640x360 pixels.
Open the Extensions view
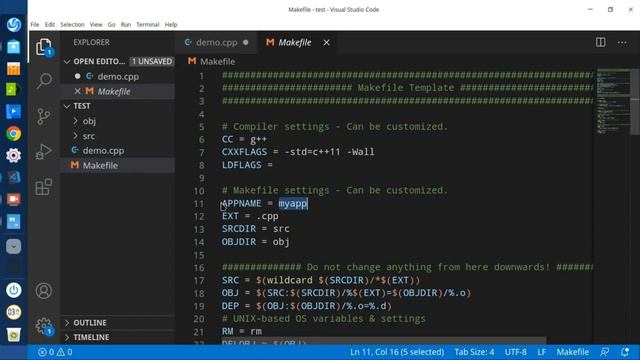[44, 187]
